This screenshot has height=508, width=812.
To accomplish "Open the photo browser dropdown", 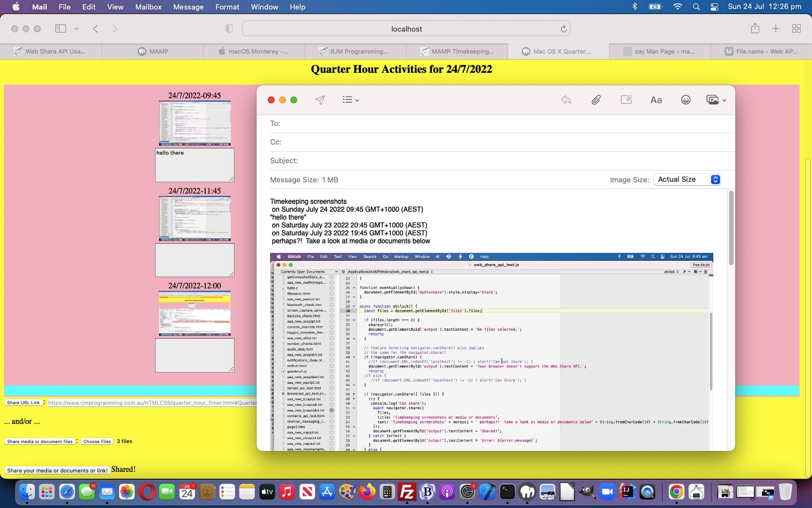I will (716, 100).
